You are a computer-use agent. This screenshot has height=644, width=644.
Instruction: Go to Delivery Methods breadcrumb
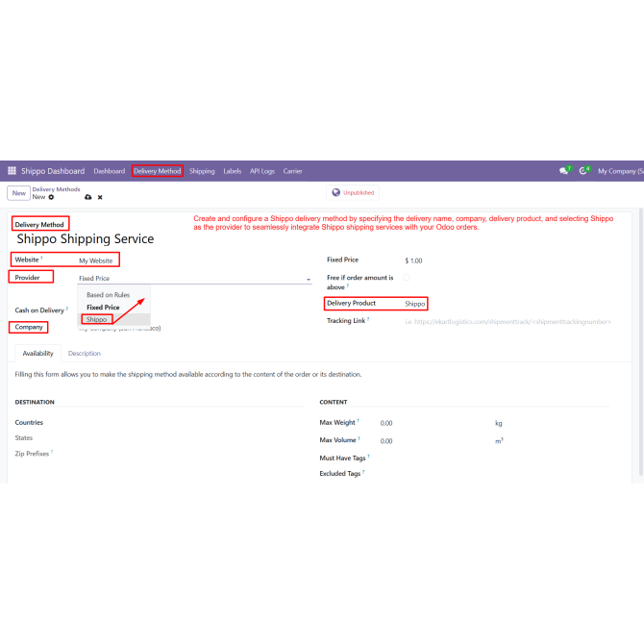point(57,189)
